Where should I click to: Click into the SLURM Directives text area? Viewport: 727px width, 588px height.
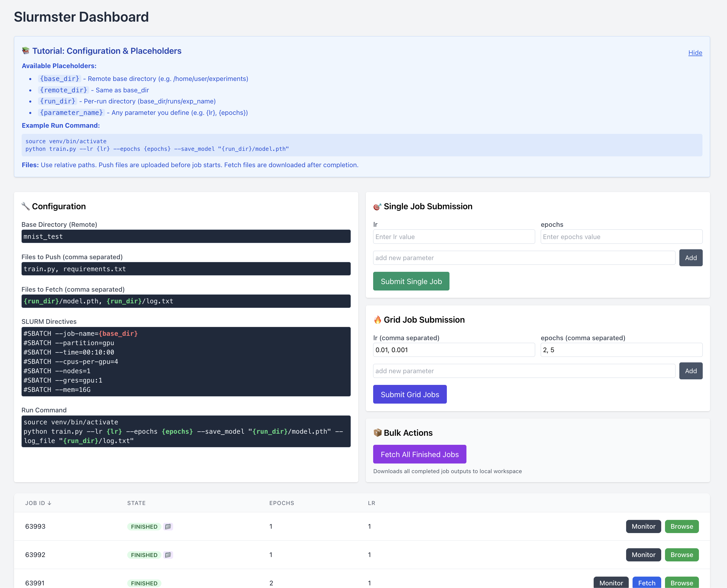click(x=186, y=362)
